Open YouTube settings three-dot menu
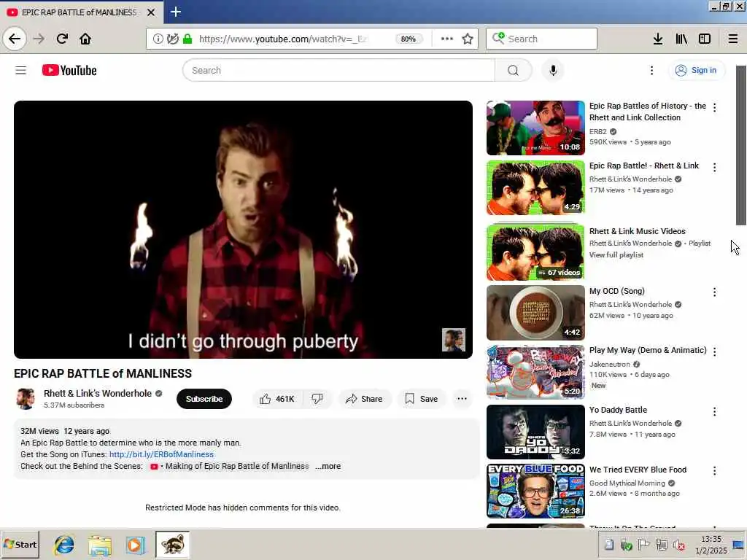747x560 pixels. 651,71
